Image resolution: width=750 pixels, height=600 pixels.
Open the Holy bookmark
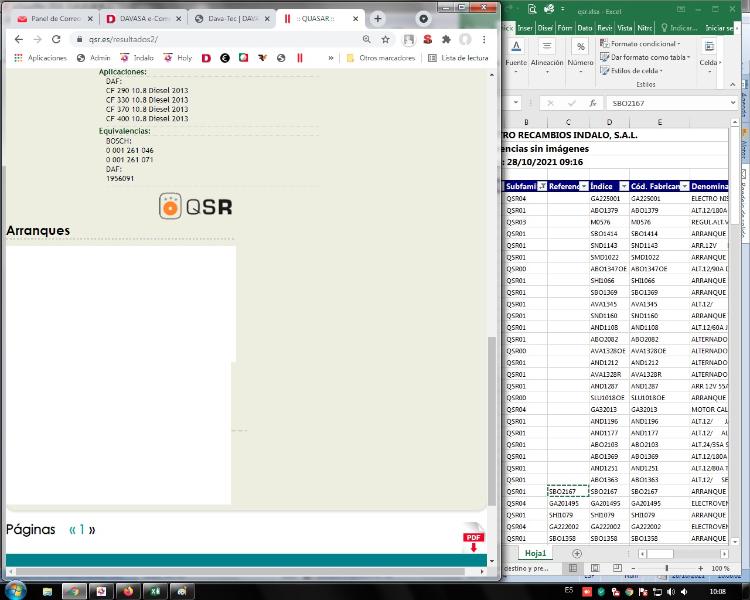(x=177, y=58)
